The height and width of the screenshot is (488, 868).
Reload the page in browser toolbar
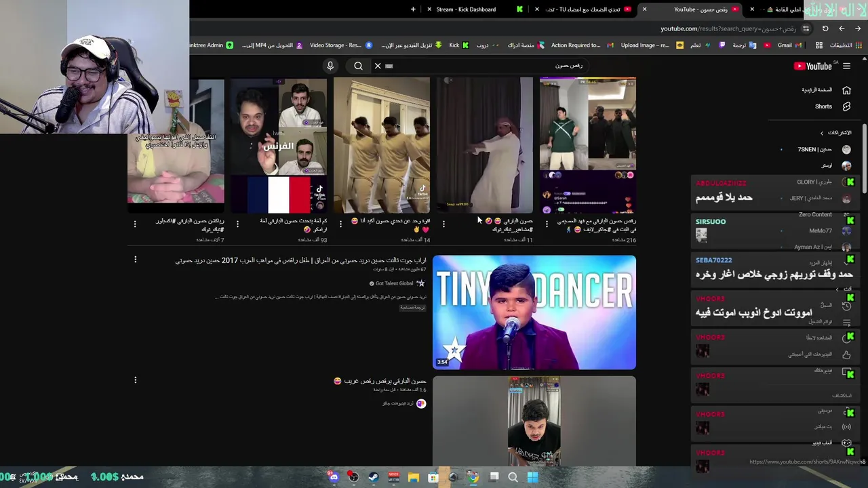coord(825,28)
